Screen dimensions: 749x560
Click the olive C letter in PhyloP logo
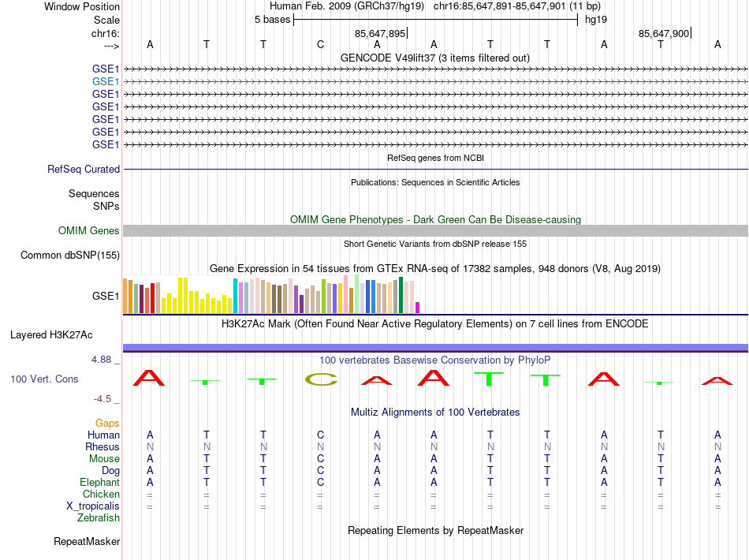click(321, 379)
